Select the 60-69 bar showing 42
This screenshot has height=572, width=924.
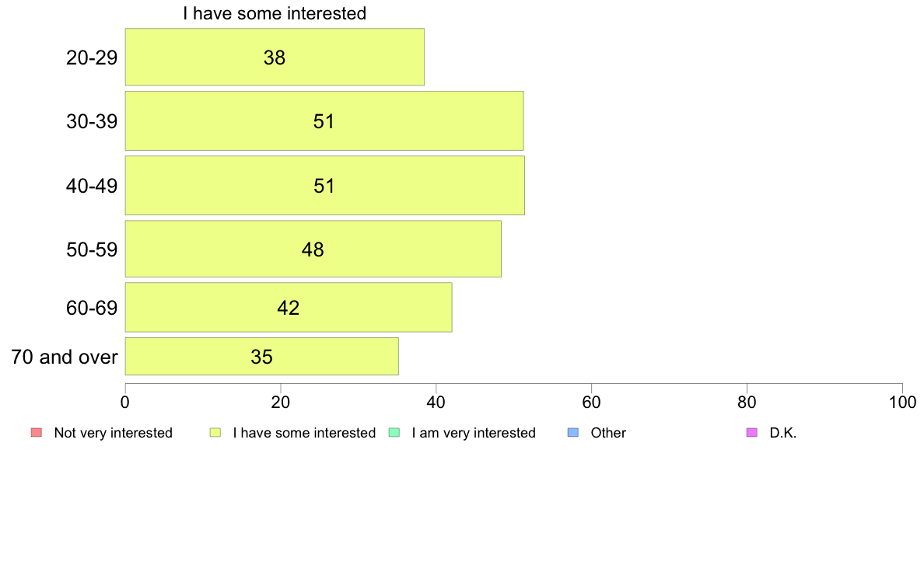(288, 308)
